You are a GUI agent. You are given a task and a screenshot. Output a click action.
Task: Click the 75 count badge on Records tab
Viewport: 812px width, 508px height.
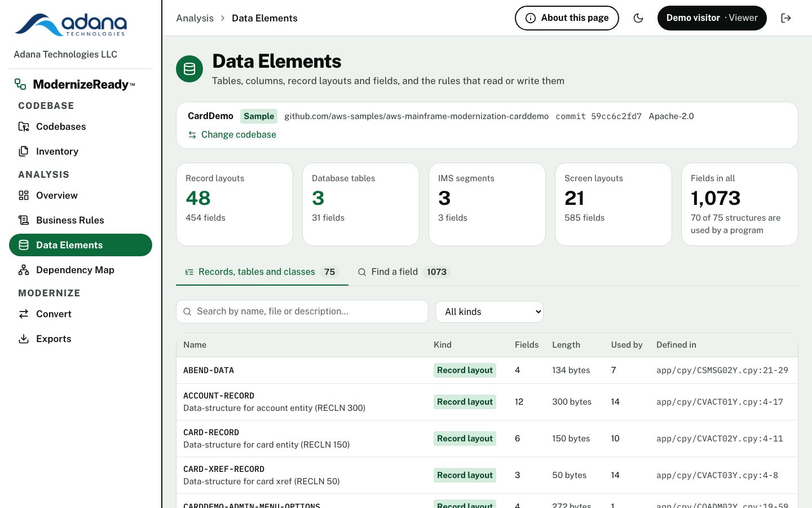(330, 272)
